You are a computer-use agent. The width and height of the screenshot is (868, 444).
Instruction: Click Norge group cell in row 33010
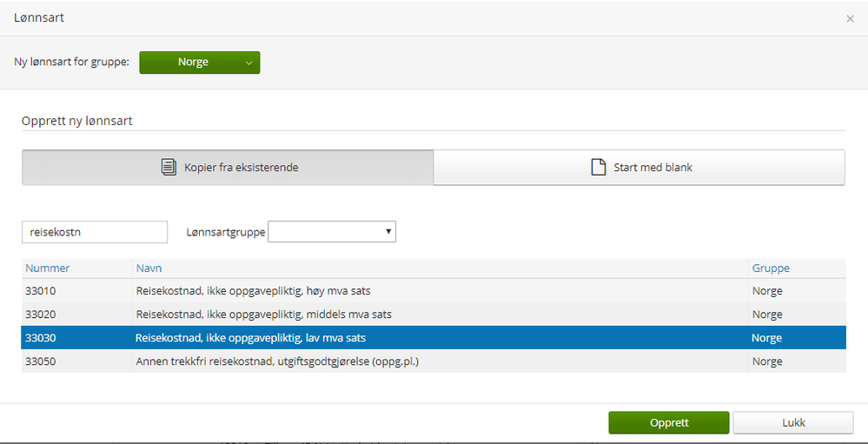point(767,291)
